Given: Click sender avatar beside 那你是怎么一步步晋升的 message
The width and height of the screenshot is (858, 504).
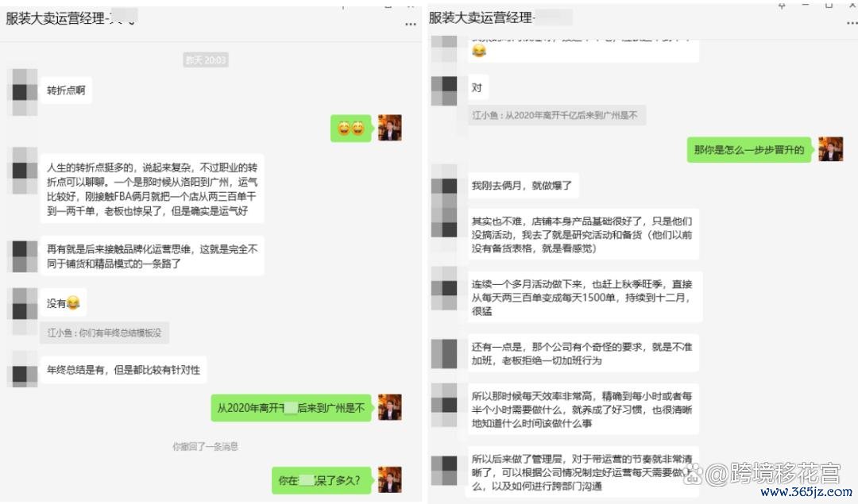Looking at the screenshot, I should point(830,148).
